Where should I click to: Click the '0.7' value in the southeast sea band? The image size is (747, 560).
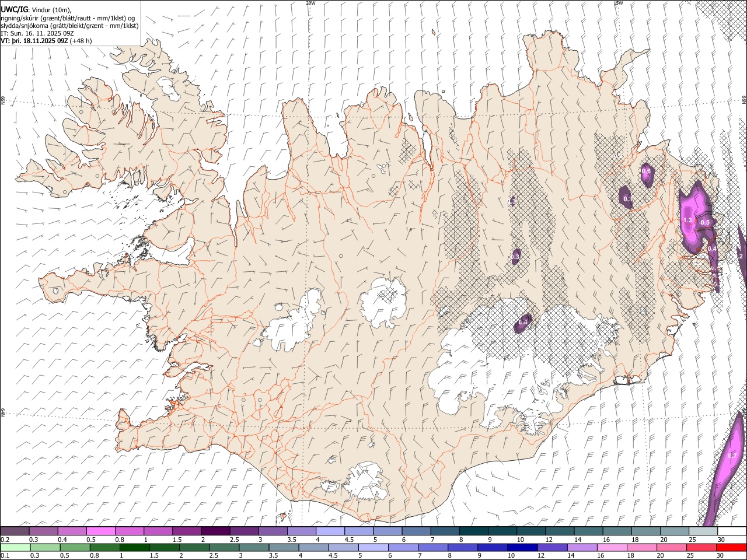pyautogui.click(x=734, y=456)
